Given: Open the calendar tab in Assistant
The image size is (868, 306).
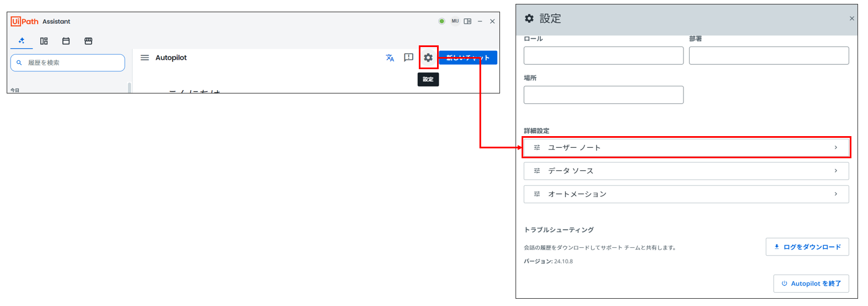Looking at the screenshot, I should tap(66, 41).
